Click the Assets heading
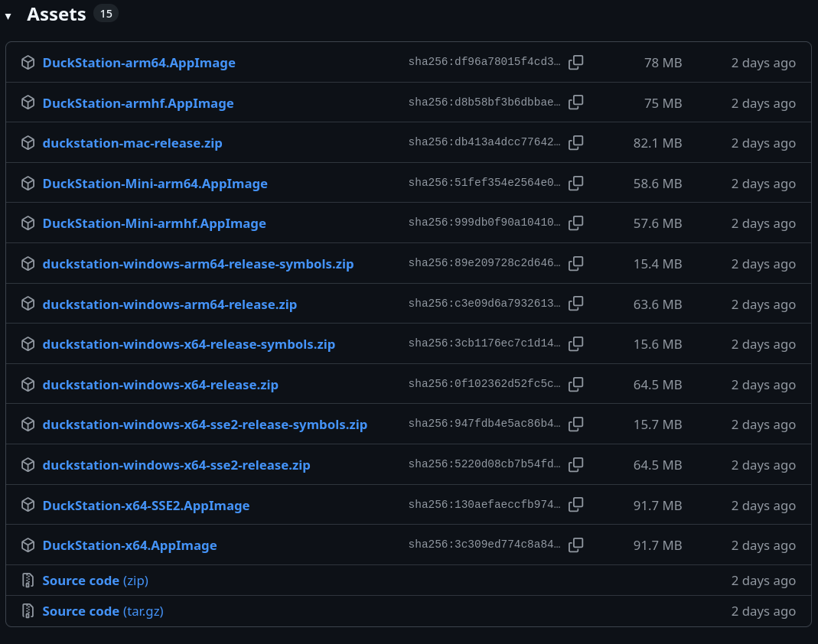This screenshot has height=644, width=818. click(57, 14)
